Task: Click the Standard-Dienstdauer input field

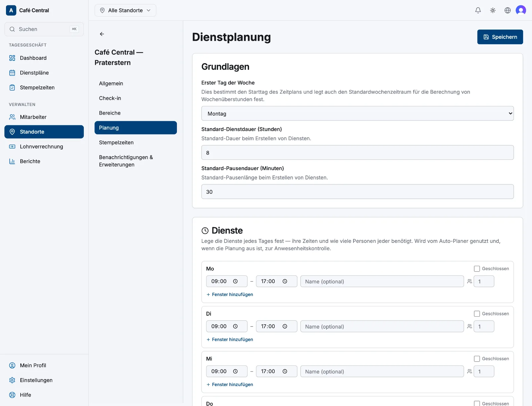Action: (357, 153)
